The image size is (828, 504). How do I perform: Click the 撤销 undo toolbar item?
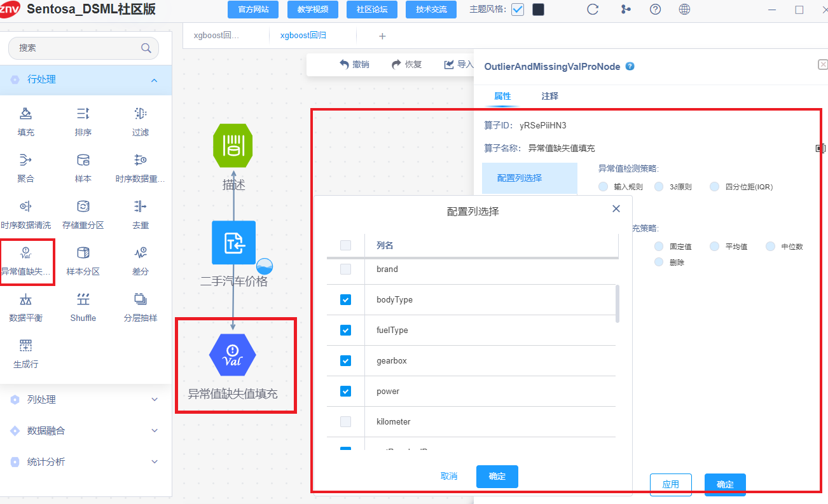(354, 64)
